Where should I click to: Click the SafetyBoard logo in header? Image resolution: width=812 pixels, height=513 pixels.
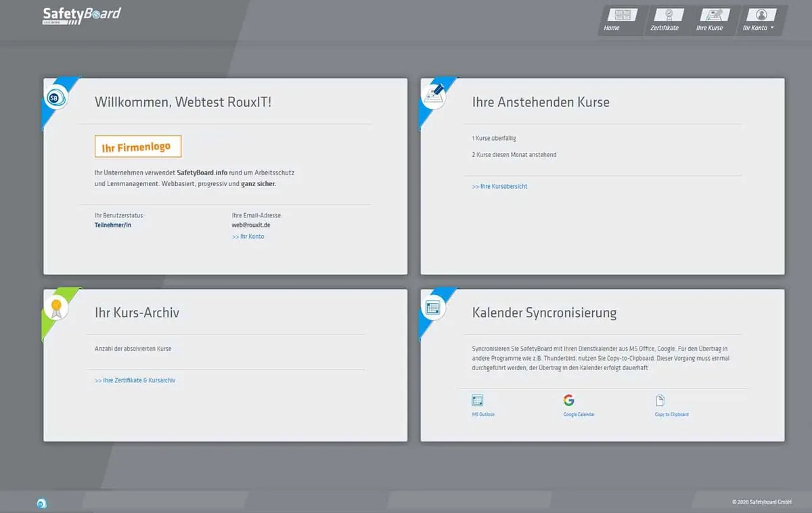click(82, 15)
